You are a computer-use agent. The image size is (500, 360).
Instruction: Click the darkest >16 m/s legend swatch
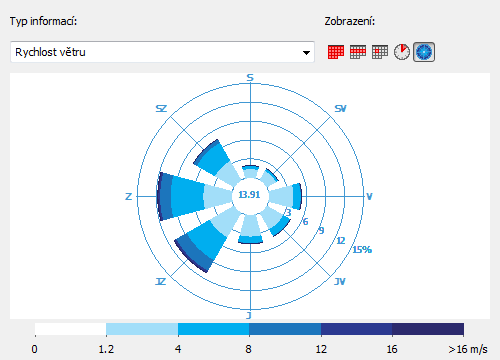428,329
